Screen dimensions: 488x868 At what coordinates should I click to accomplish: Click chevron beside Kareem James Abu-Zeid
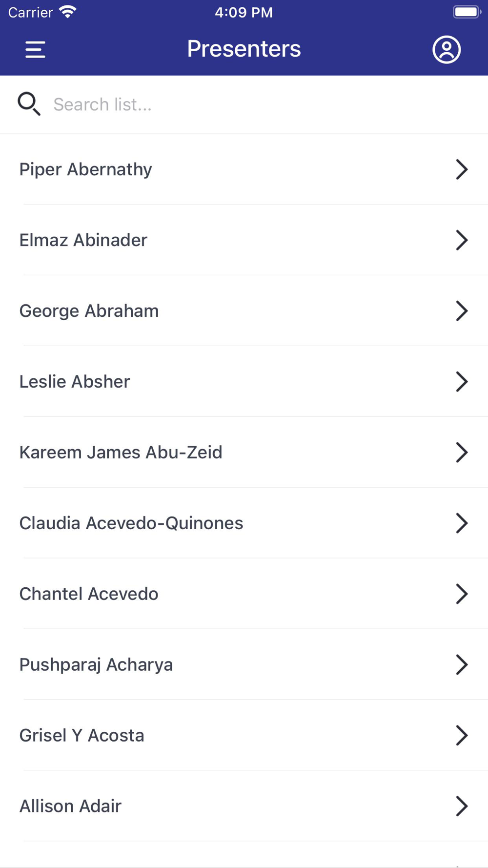click(461, 453)
